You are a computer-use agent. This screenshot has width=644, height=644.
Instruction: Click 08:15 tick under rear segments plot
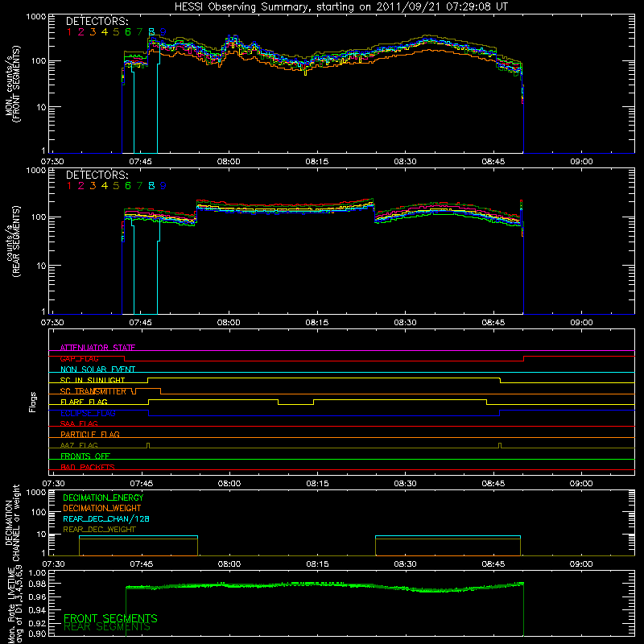317,323
